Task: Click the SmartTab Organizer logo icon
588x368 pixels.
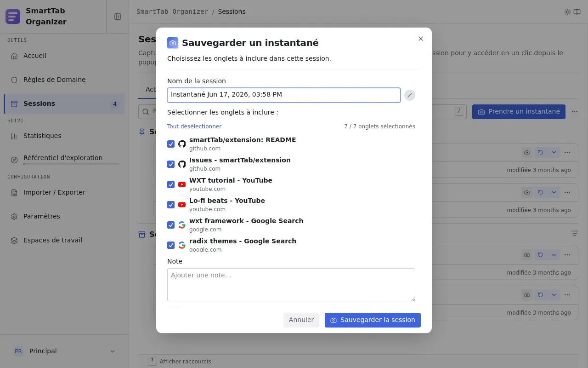Action: pos(13,17)
